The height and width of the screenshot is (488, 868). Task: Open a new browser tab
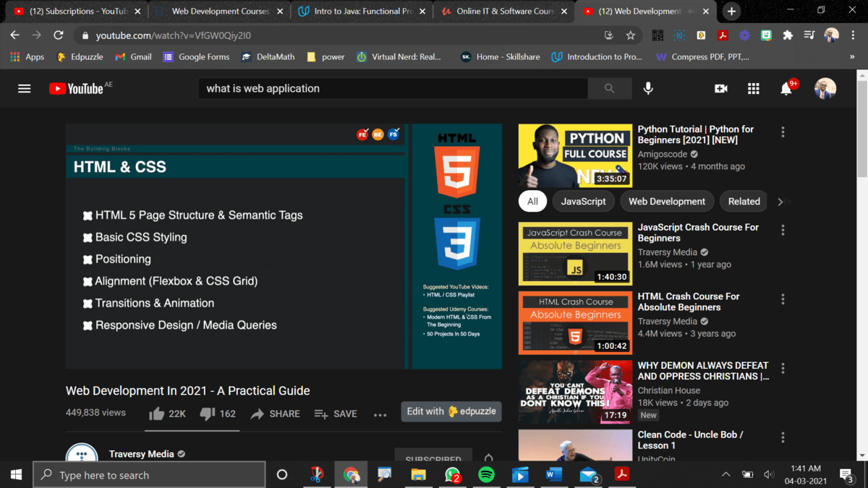tap(732, 11)
